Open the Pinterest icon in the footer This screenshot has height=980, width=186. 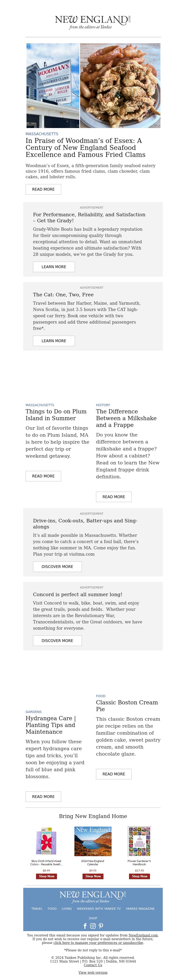(101, 926)
